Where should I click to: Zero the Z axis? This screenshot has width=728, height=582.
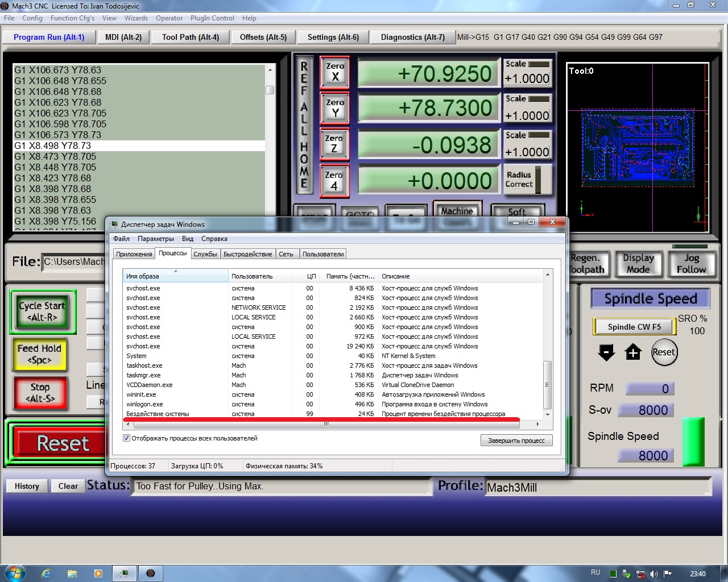point(334,144)
